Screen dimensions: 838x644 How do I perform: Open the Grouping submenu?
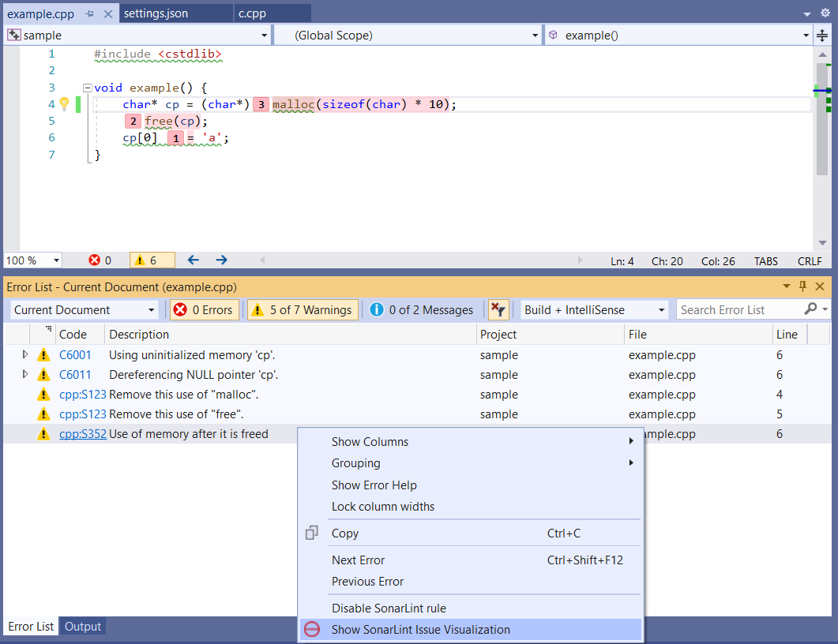[x=471, y=463]
